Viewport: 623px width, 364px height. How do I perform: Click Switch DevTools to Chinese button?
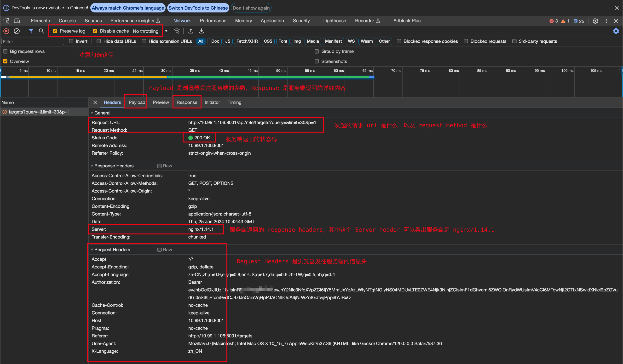(198, 8)
